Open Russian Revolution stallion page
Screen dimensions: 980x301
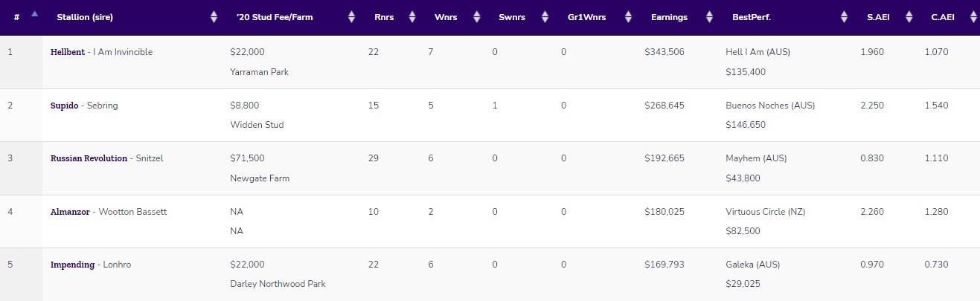(x=89, y=158)
